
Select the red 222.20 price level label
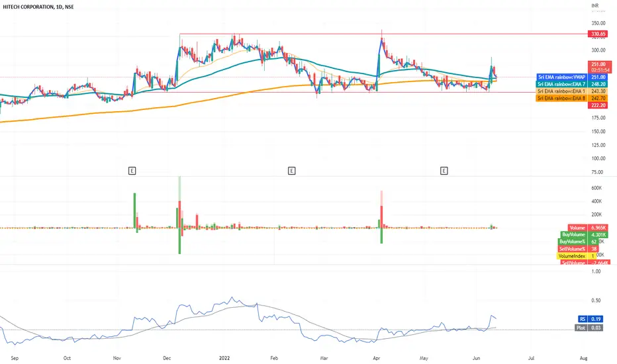(598, 105)
